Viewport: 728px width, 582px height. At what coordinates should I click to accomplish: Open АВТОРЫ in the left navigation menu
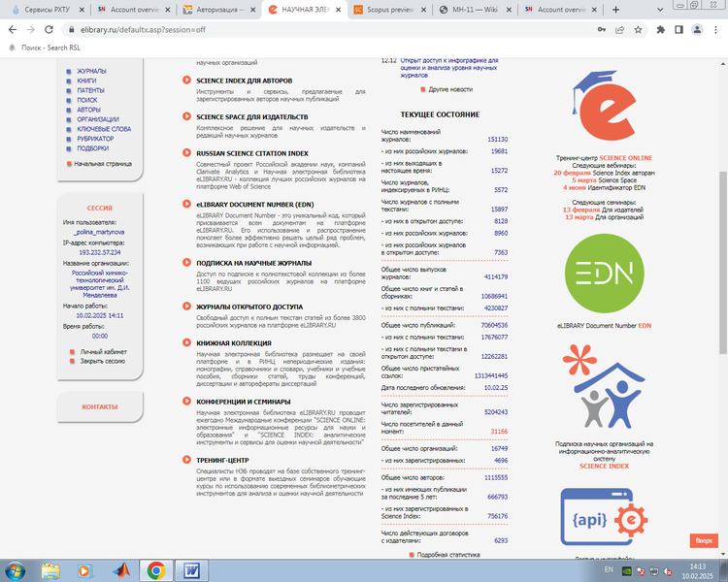[x=88, y=110]
